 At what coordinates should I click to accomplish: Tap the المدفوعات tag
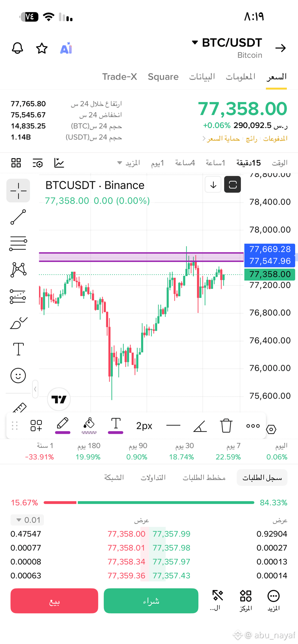coord(275,139)
